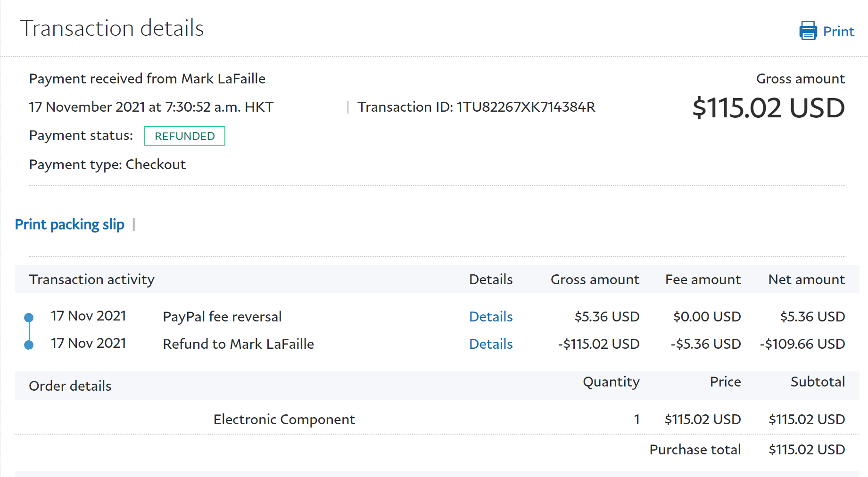Screen dimensions: 868x477
Task: Click the Transaction ID 1TU82267XK714384R text
Action: tap(476, 107)
